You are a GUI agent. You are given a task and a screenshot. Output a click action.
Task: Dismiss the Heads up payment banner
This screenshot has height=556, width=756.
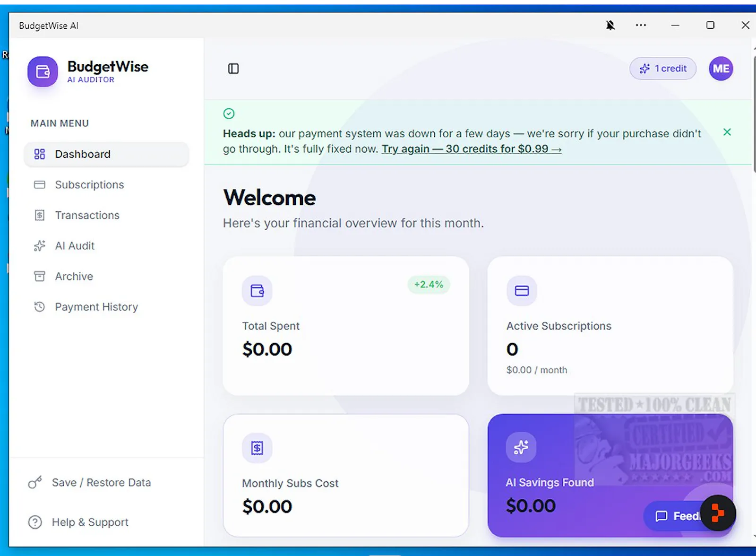[x=727, y=132]
